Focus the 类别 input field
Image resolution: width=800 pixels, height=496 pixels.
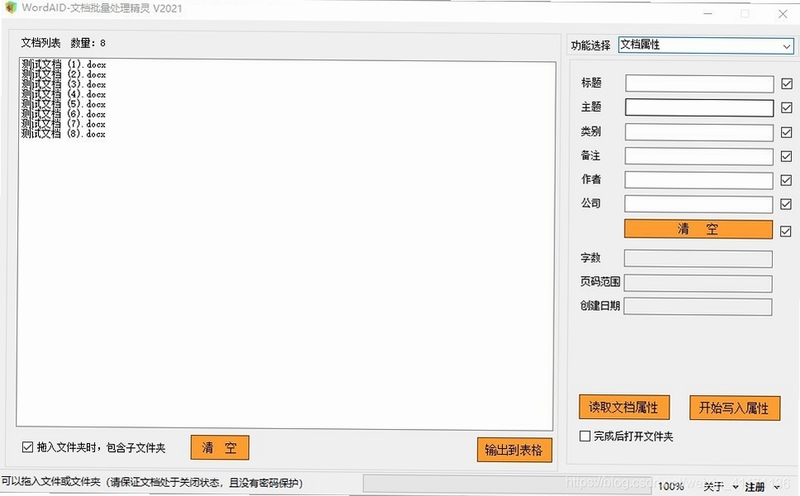699,132
